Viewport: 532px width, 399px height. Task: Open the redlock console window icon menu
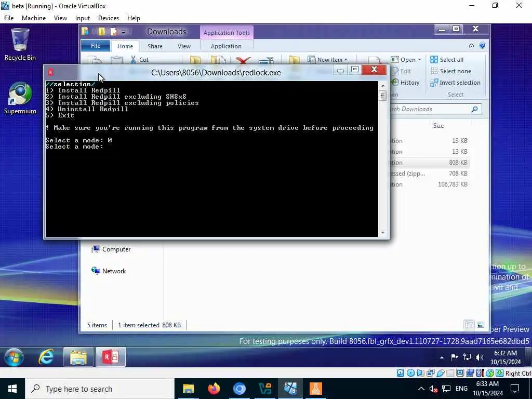50,72
